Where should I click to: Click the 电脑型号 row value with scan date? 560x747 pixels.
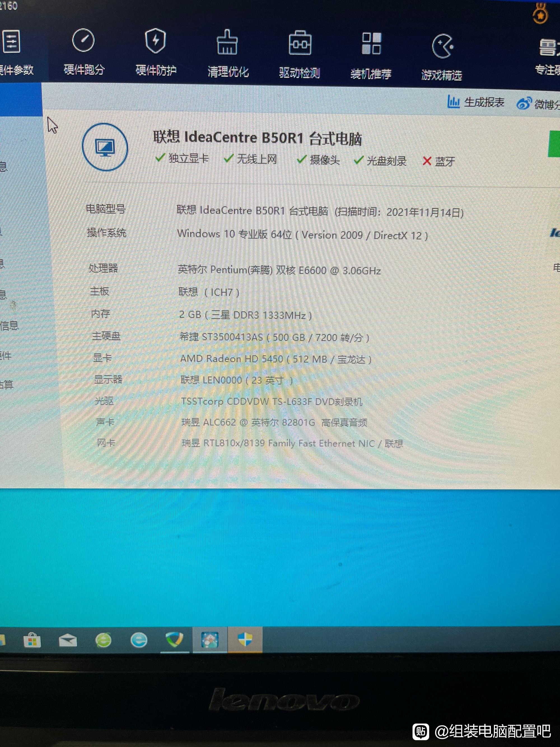[x=320, y=211]
